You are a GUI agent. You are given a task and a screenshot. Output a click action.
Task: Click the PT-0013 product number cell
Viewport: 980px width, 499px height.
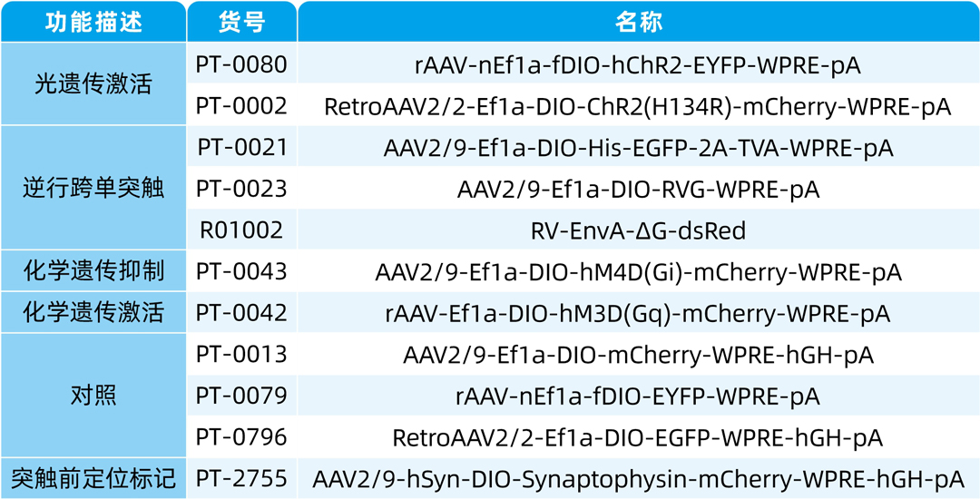coord(241,354)
